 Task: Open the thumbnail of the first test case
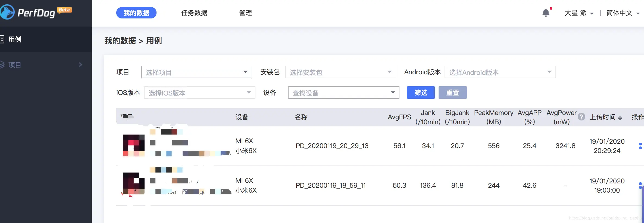[133, 145]
